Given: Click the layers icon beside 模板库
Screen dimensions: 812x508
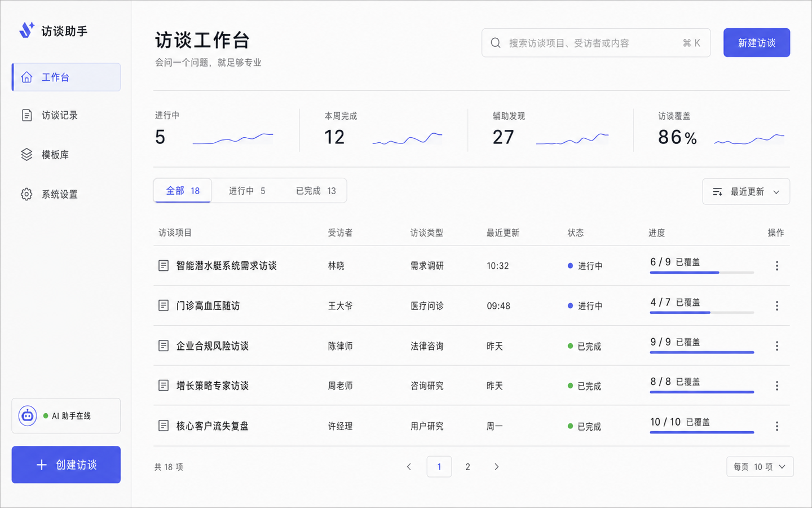Looking at the screenshot, I should 27,155.
